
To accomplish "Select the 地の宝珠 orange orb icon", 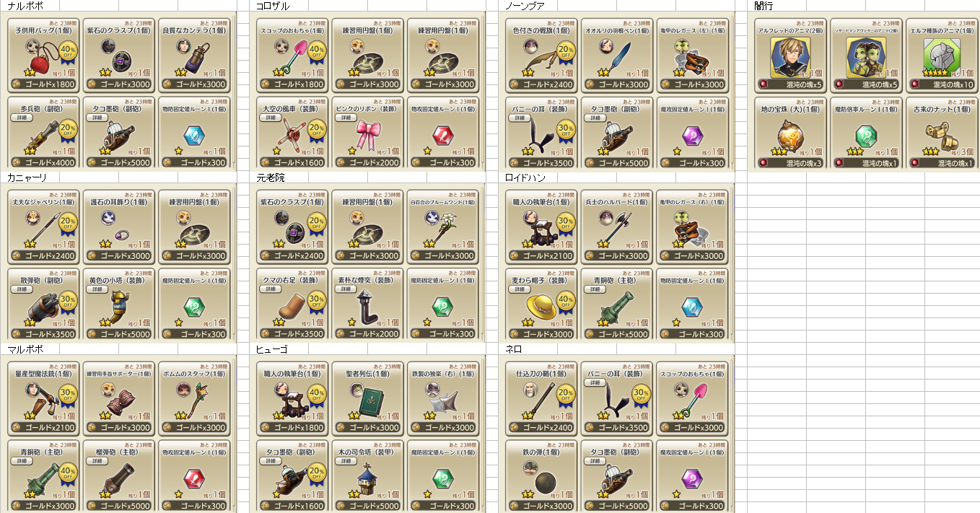I will (789, 135).
